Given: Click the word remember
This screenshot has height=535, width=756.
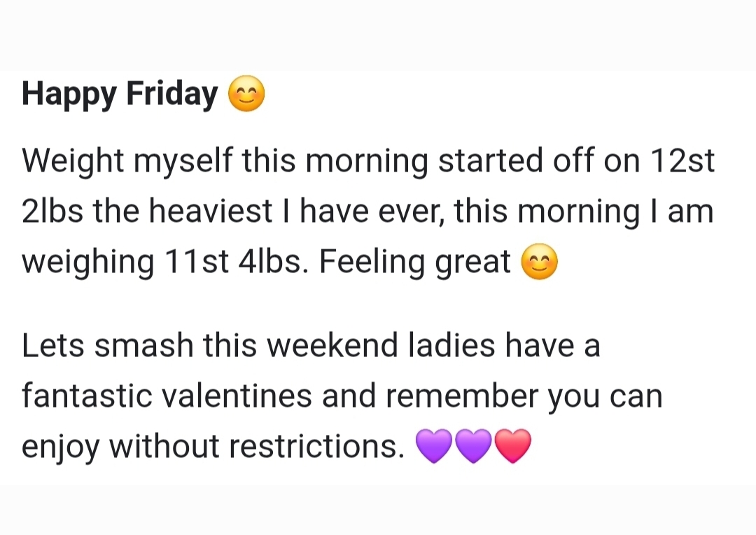Looking at the screenshot, I should 463,396.
